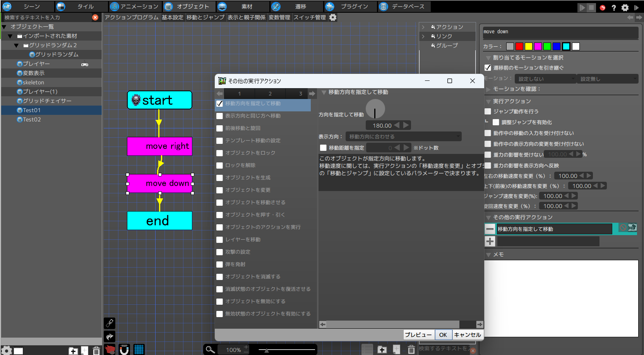Click the play/test run icon in the top bar
644x355 pixels.
582,7
